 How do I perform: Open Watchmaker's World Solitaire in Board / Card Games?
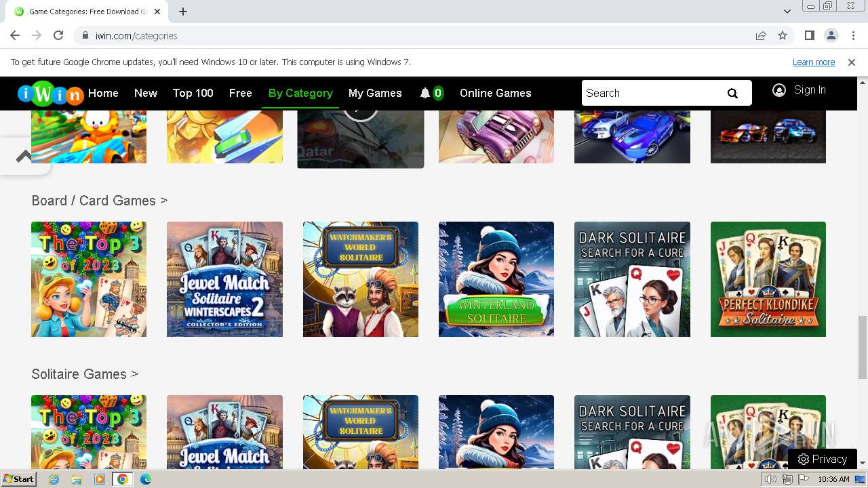(x=361, y=279)
